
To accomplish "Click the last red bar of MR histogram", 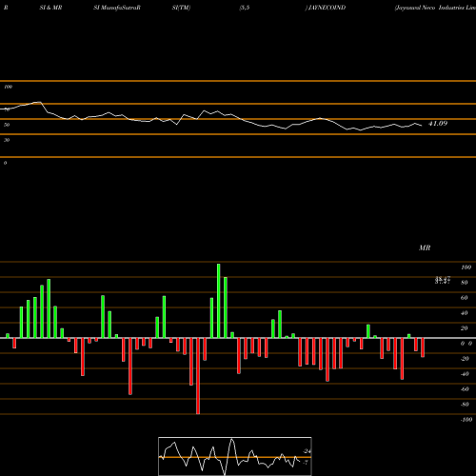I will [x=423, y=347].
